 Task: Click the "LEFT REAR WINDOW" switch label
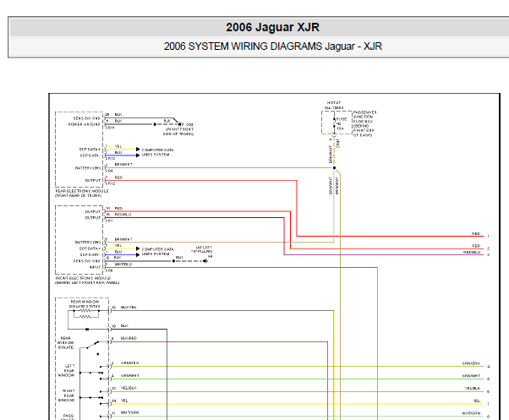[66, 371]
